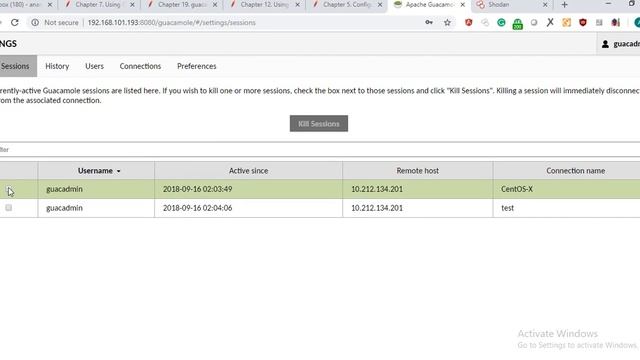Click guacadmin username in the test row
Screen dimensions: 640x360
(64, 208)
